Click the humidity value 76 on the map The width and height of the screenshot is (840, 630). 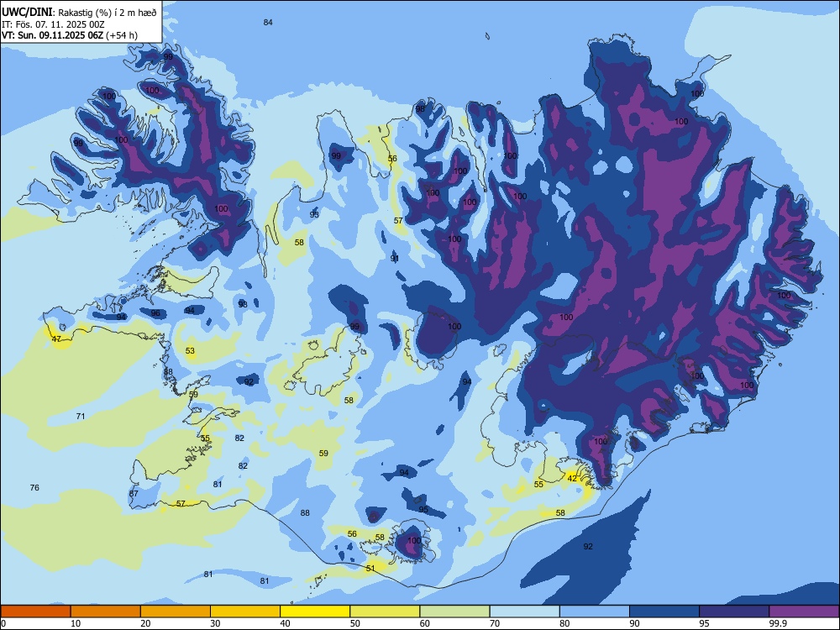(34, 487)
